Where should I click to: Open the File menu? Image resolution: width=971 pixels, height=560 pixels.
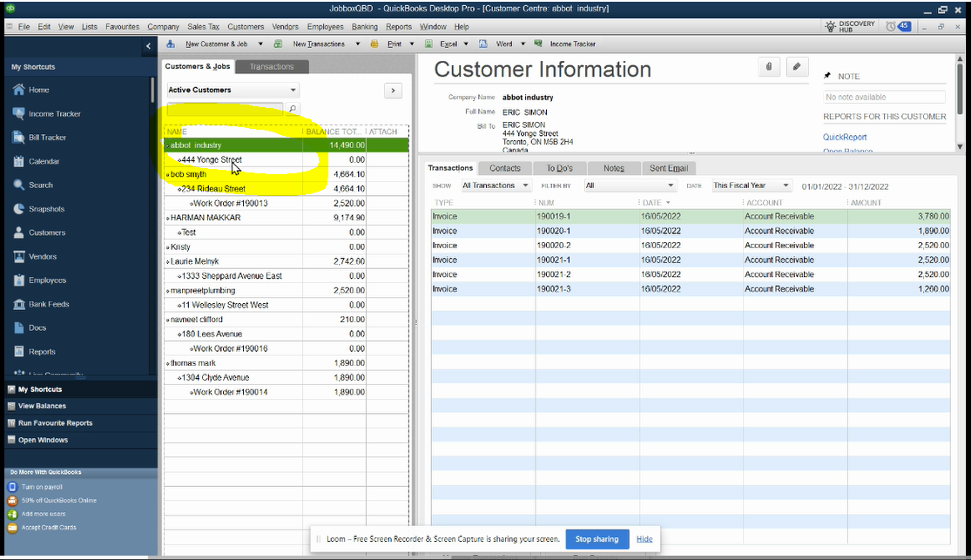(24, 27)
